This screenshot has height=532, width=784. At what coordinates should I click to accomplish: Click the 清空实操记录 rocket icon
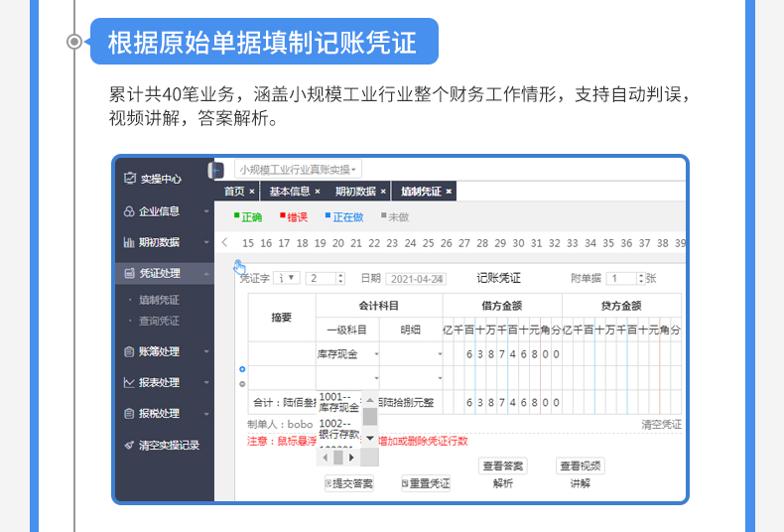point(129,446)
